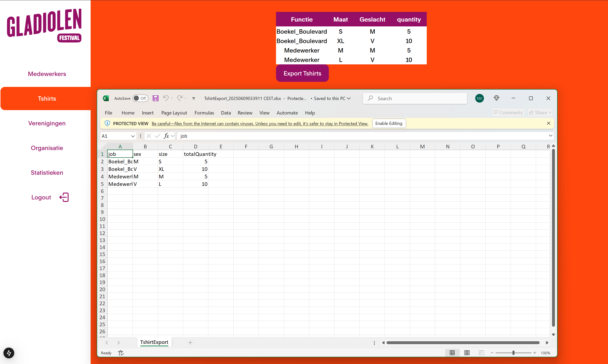This screenshot has width=608, height=364.
Task: Click the Redo icon
Action: click(180, 98)
